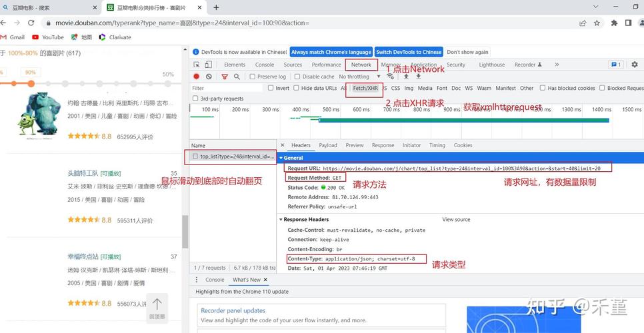Screen dimensions: 644x333
Task: Click Always match Chrome's language
Action: click(x=331, y=52)
